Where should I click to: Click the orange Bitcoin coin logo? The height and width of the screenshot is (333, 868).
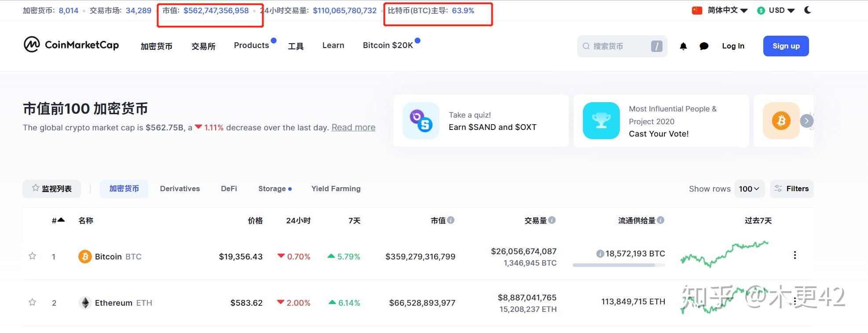(x=85, y=256)
